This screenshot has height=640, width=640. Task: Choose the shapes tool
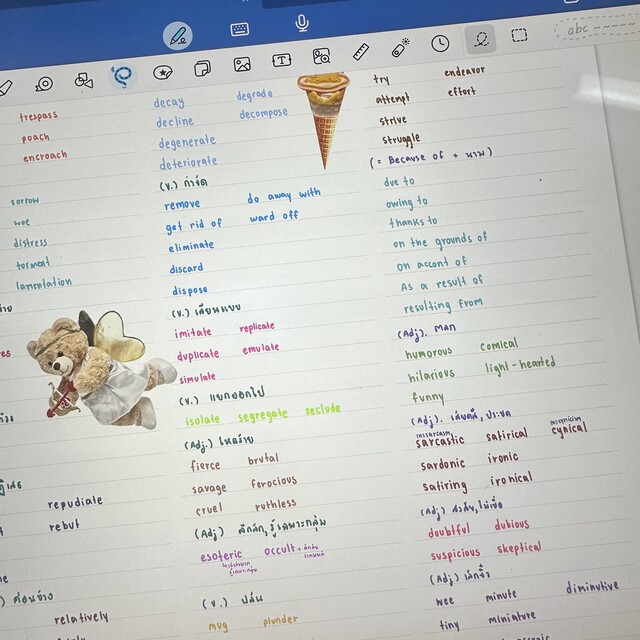coord(84,79)
